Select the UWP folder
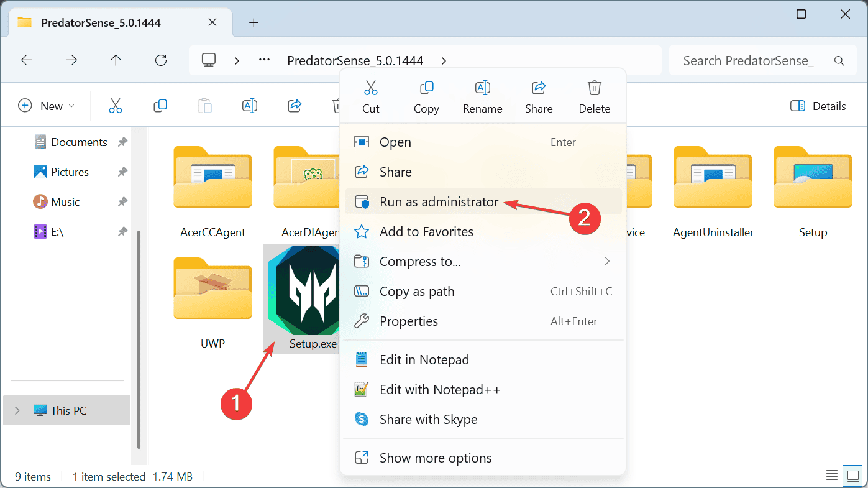868x488 pixels. pyautogui.click(x=212, y=303)
